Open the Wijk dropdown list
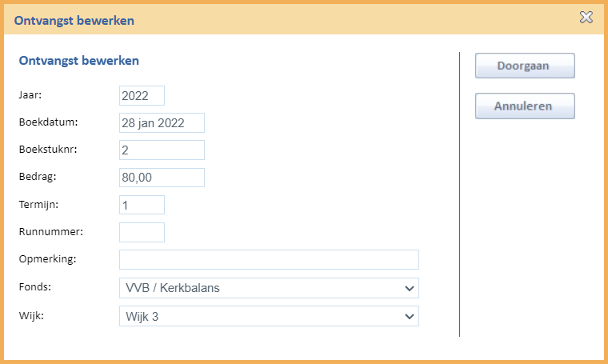This screenshot has height=364, width=608. point(269,316)
